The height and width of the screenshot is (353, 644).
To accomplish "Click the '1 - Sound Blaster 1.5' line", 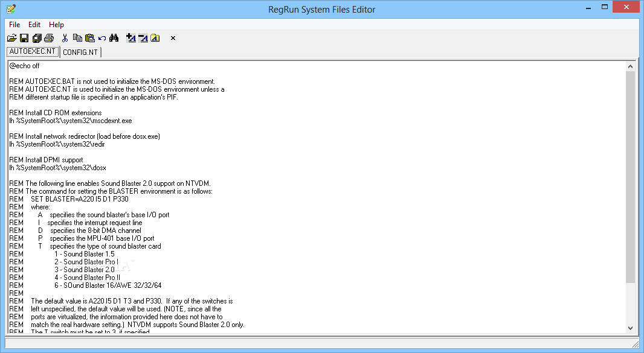I will pyautogui.click(x=85, y=254).
